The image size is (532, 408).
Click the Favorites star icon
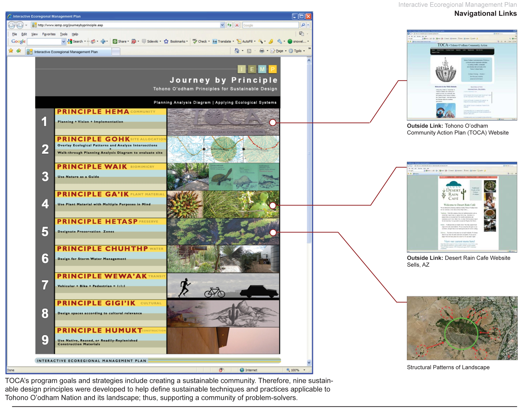(11, 51)
